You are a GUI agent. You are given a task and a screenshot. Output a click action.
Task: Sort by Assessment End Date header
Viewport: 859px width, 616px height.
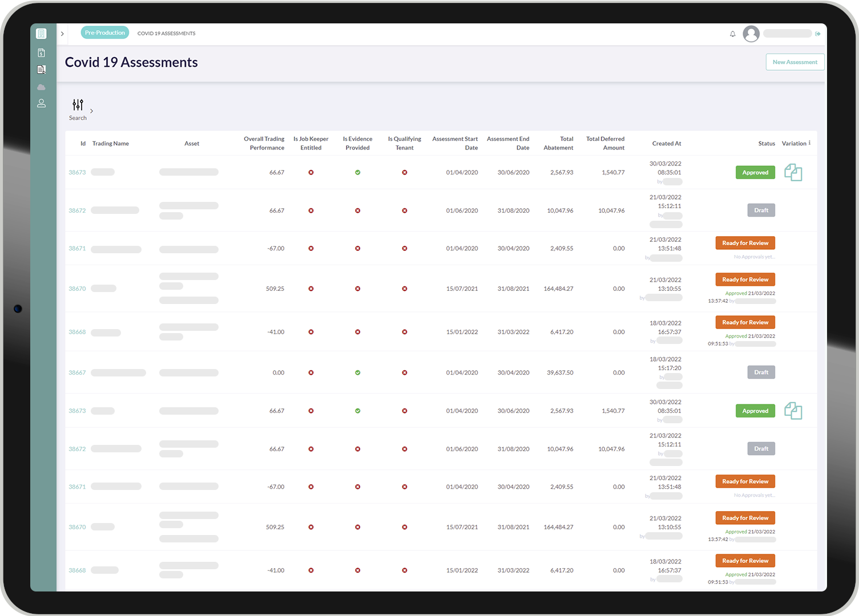(x=508, y=143)
